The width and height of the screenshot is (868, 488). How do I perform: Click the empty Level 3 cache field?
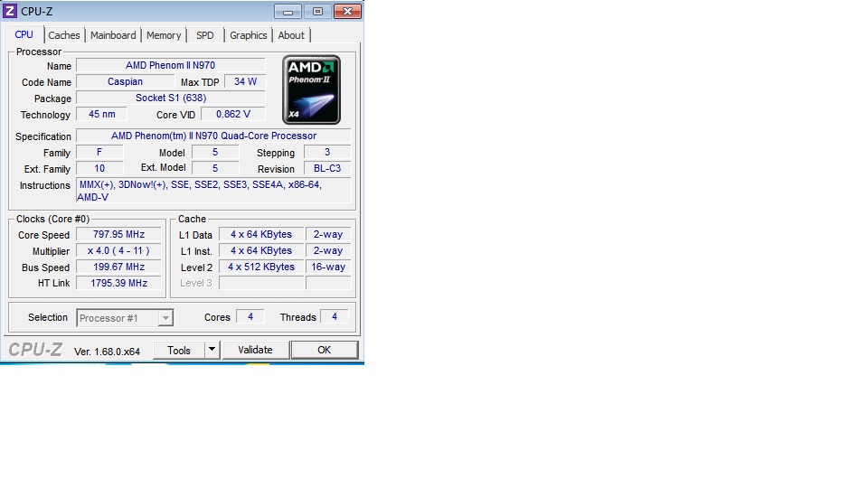pos(261,283)
